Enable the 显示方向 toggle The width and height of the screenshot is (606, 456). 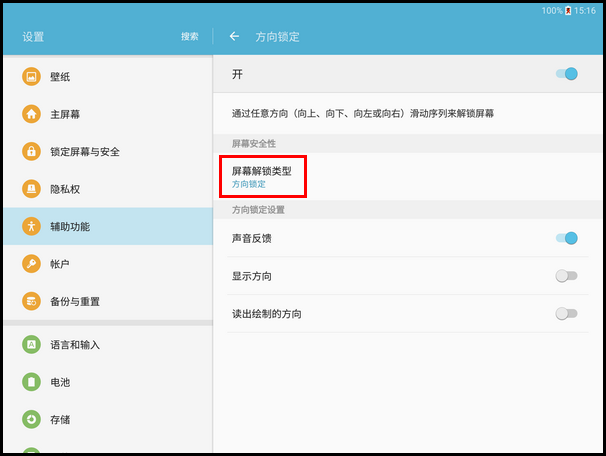(x=567, y=276)
